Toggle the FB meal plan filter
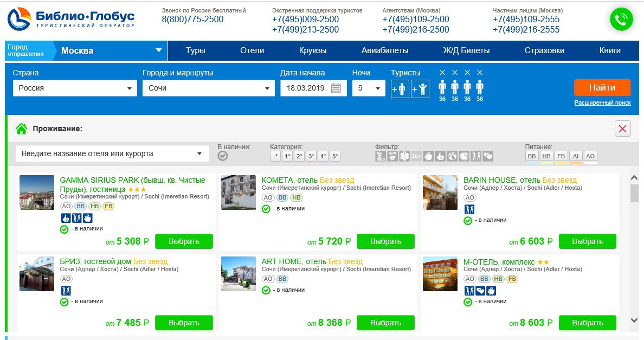The image size is (644, 340). pos(561,157)
